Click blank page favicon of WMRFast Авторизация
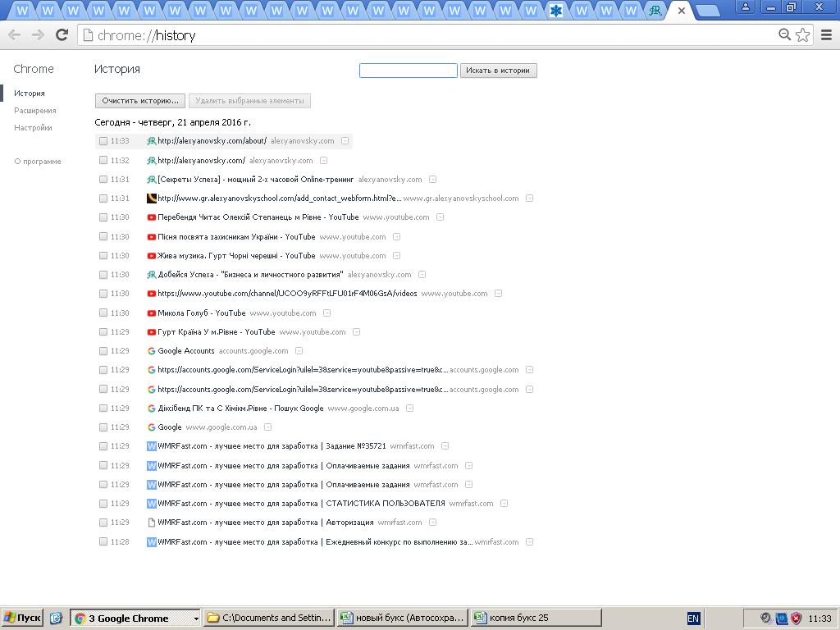 (152, 523)
